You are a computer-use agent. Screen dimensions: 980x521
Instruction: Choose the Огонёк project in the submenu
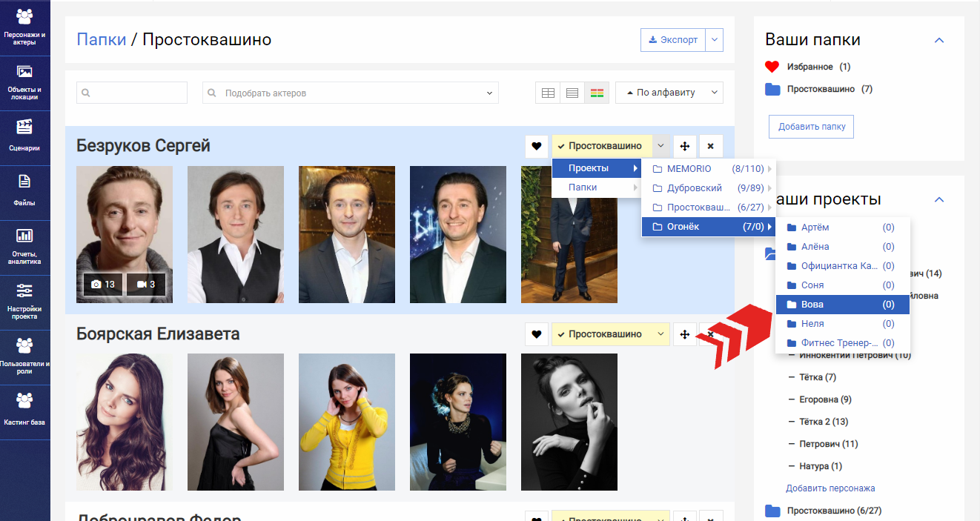point(709,227)
